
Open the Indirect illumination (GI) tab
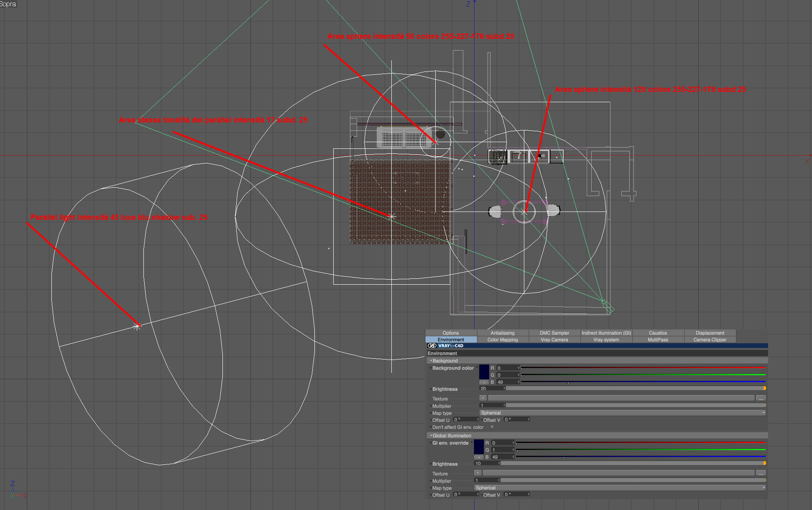[606, 333]
